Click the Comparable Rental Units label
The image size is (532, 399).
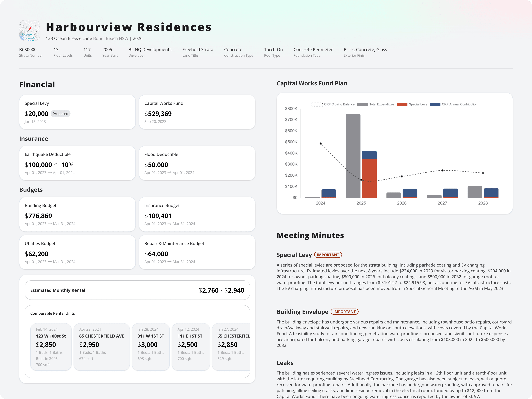click(x=52, y=313)
